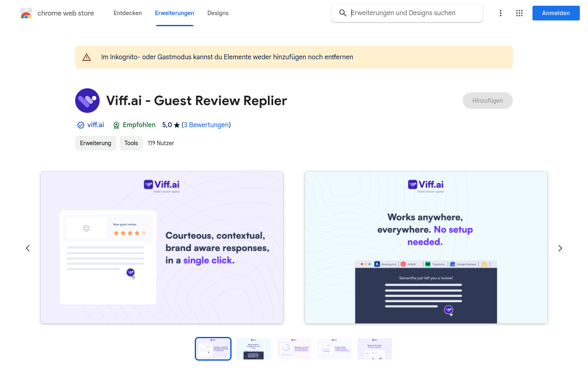Open the Google apps grid
The height and width of the screenshot is (368, 588).
(x=519, y=13)
